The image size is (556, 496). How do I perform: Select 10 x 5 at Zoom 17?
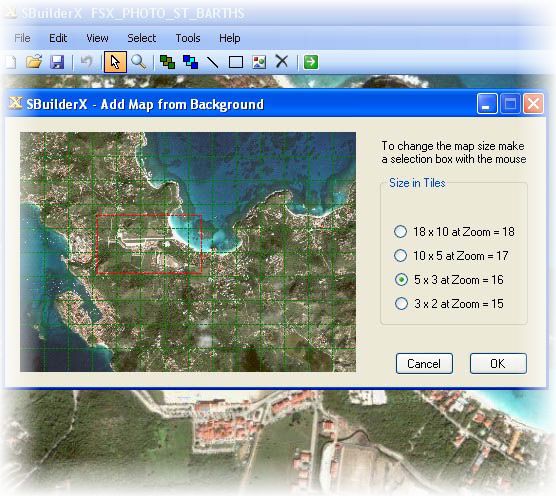401,256
